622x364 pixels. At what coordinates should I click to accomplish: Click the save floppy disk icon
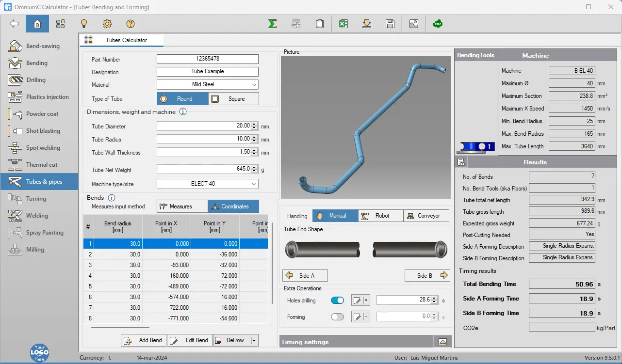pos(390,24)
